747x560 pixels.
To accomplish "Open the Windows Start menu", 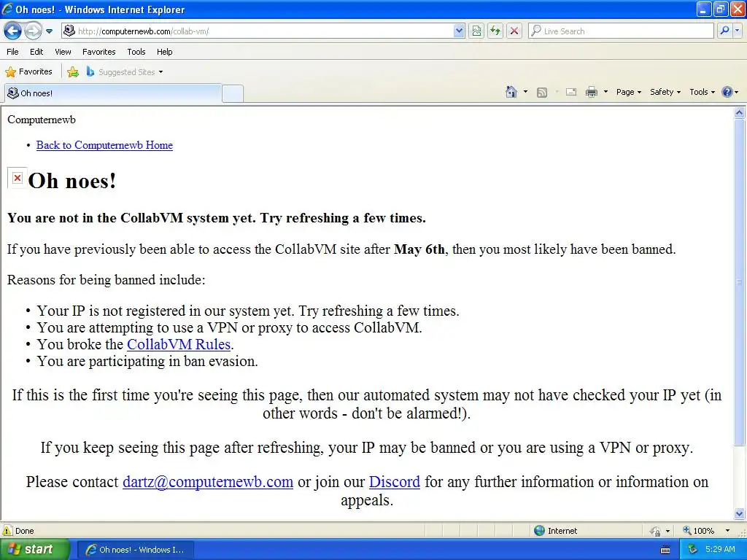I will click(34, 549).
